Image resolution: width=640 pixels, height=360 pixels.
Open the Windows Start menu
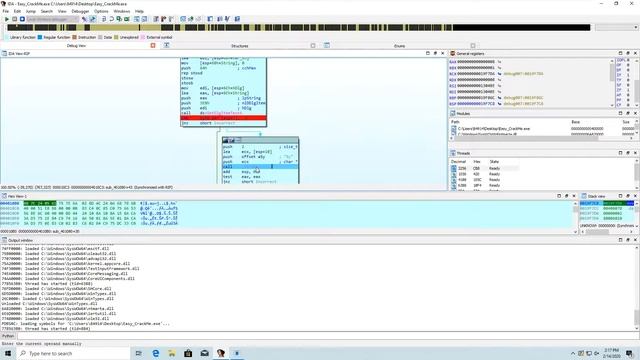8,353
